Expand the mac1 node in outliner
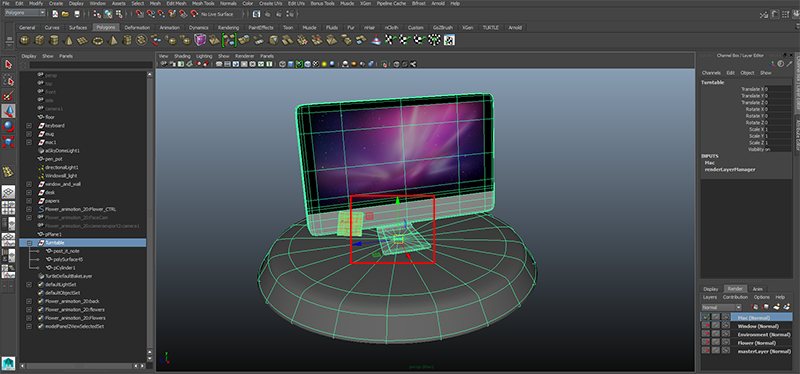This screenshot has height=374, width=800. pos(29,142)
